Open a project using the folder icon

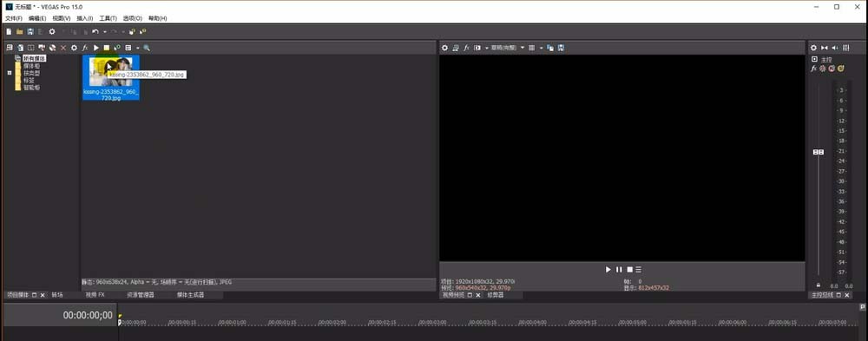19,32
